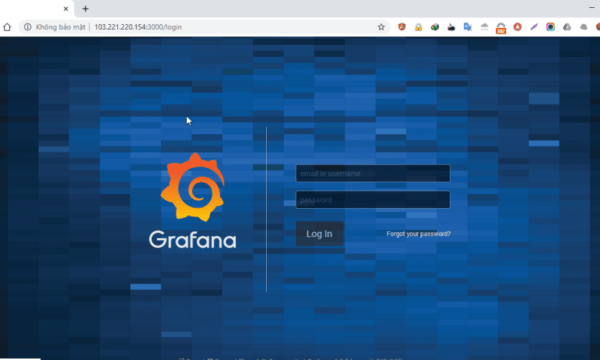Open the Google Translate extension
This screenshot has height=360, width=600.
[468, 27]
